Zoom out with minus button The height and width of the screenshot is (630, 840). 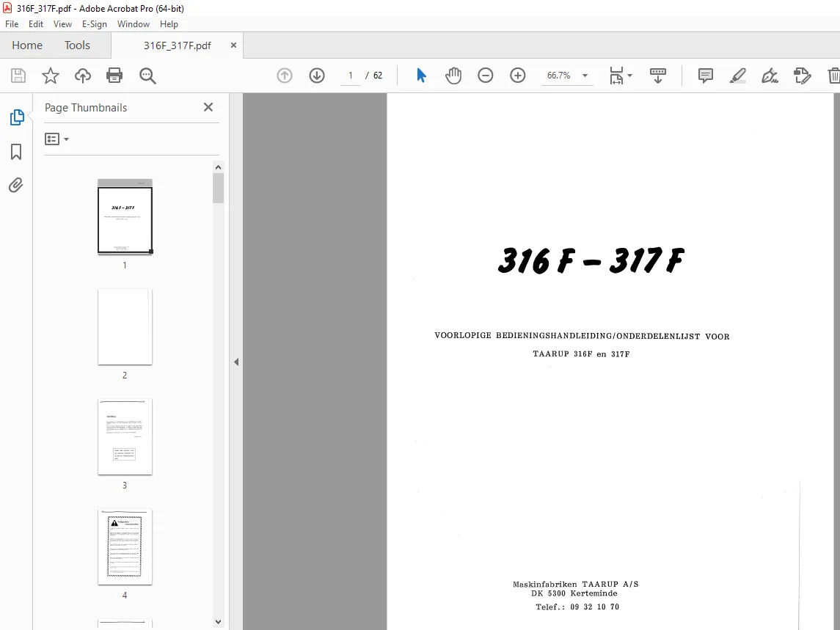coord(486,76)
